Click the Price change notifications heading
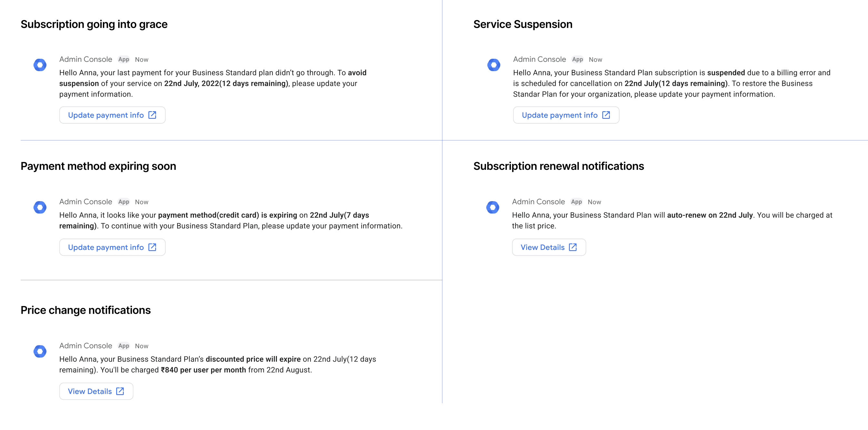The height and width of the screenshot is (430, 868). 86,310
